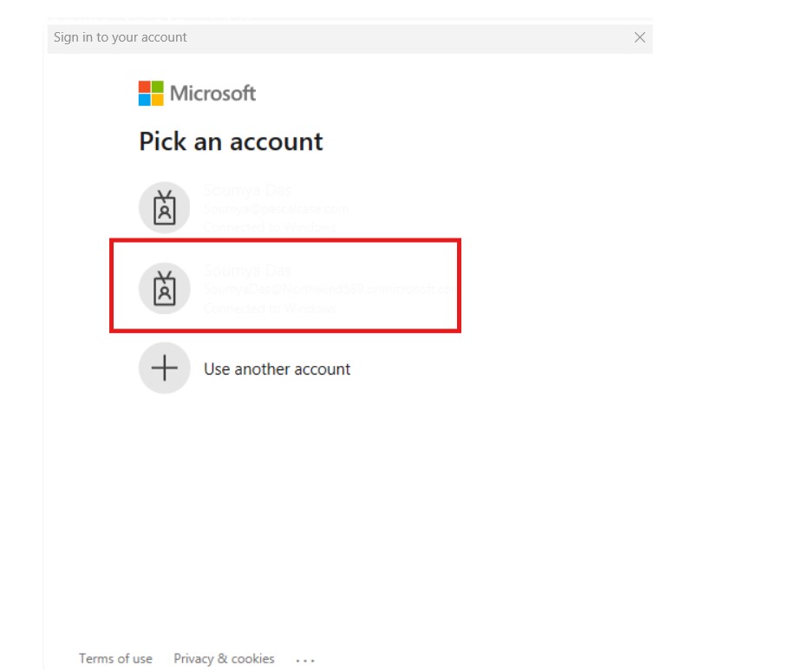Screen dimensions: 790x672
Task: Open the Privacy & cookies link
Action: coord(224,659)
